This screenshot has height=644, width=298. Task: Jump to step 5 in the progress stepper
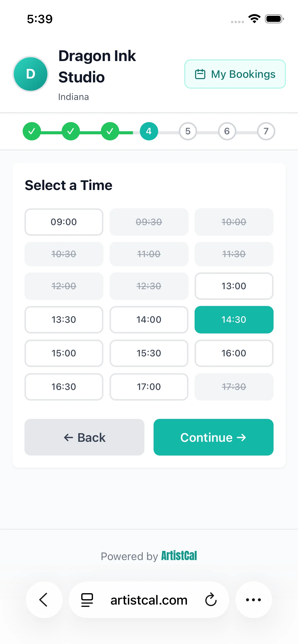pyautogui.click(x=188, y=131)
